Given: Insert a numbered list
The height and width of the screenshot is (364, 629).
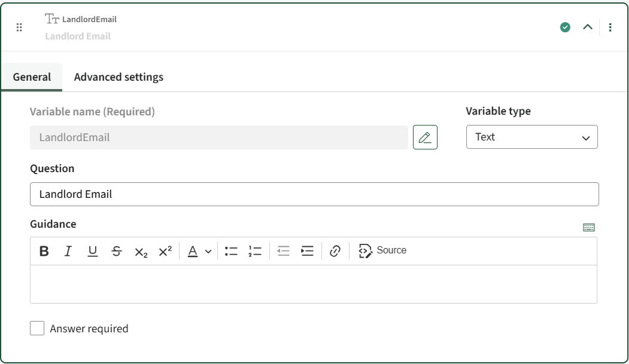Looking at the screenshot, I should [x=255, y=251].
